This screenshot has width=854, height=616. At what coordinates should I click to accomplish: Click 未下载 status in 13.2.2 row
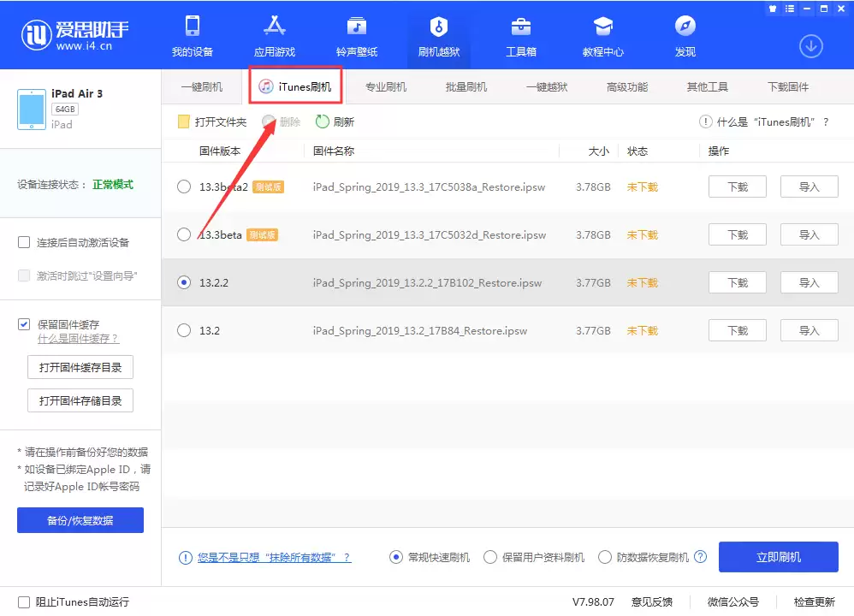click(x=642, y=282)
